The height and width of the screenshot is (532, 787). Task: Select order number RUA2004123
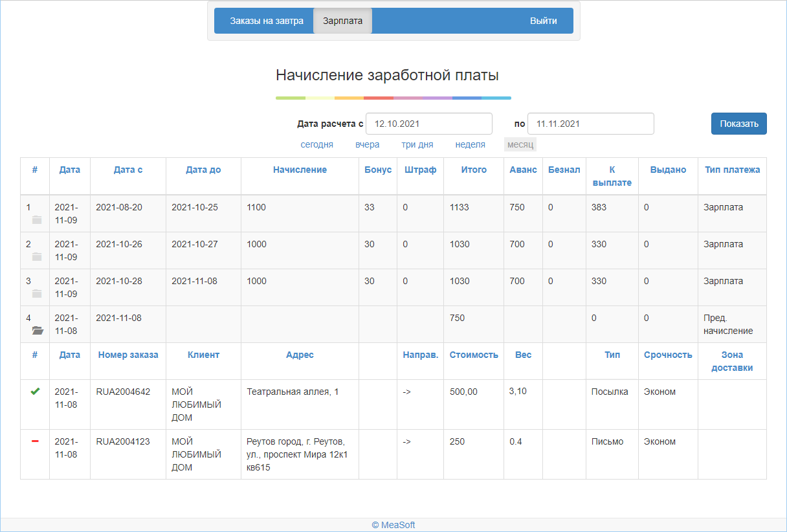(x=123, y=441)
